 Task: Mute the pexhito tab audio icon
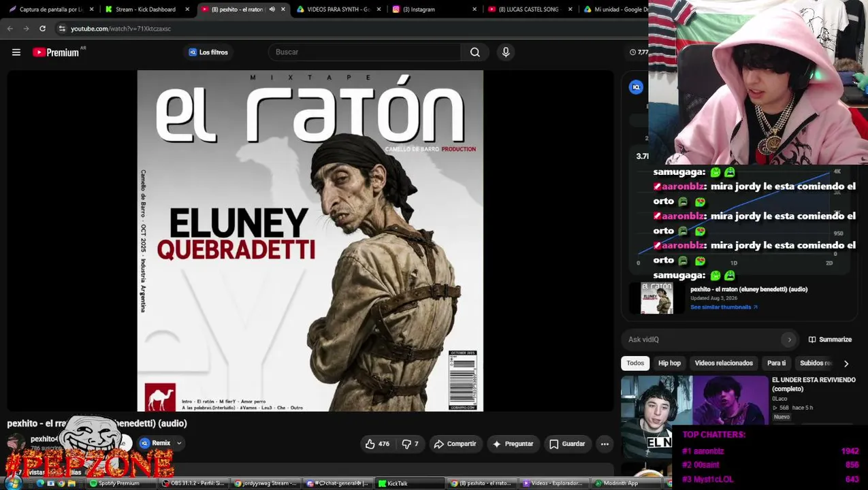pyautogui.click(x=272, y=10)
